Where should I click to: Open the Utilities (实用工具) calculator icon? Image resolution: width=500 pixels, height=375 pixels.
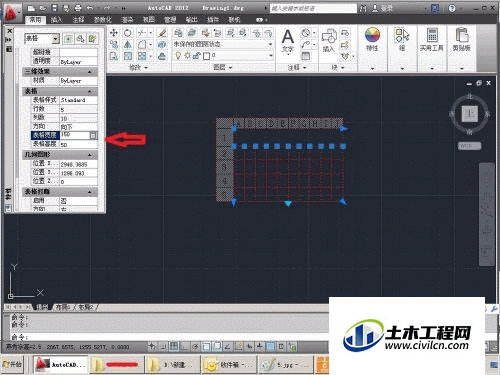[x=432, y=39]
